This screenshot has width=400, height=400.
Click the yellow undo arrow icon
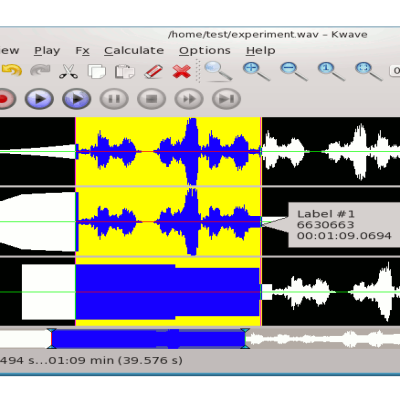(12, 70)
